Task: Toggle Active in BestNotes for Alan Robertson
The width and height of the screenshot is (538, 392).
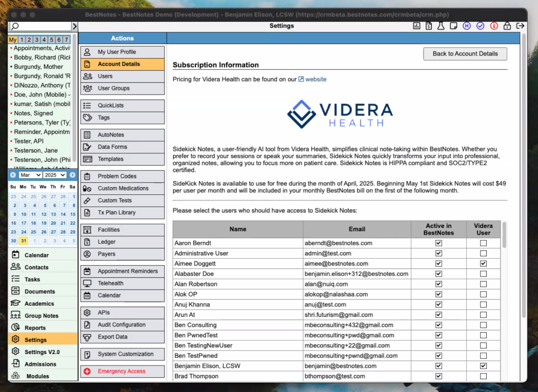Action: [439, 284]
